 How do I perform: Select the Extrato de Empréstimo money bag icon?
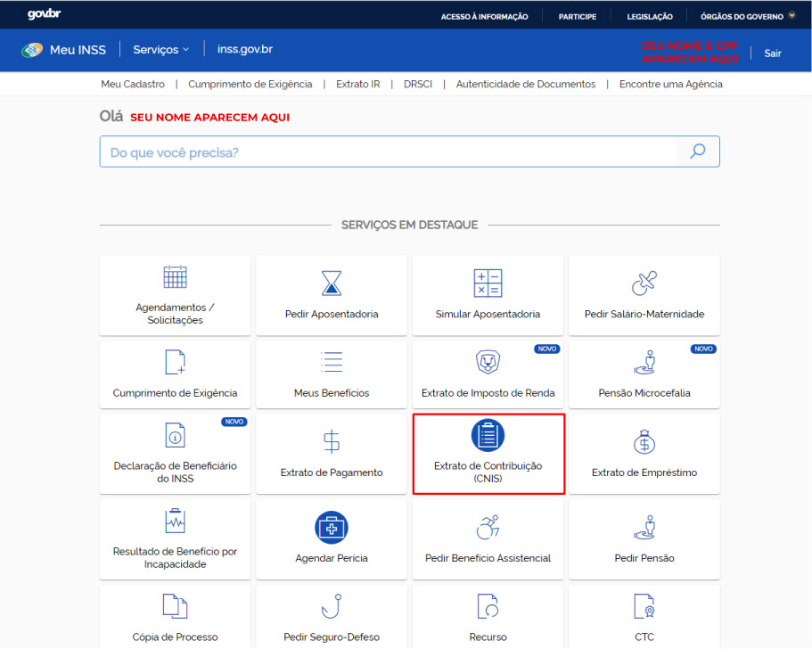644,442
